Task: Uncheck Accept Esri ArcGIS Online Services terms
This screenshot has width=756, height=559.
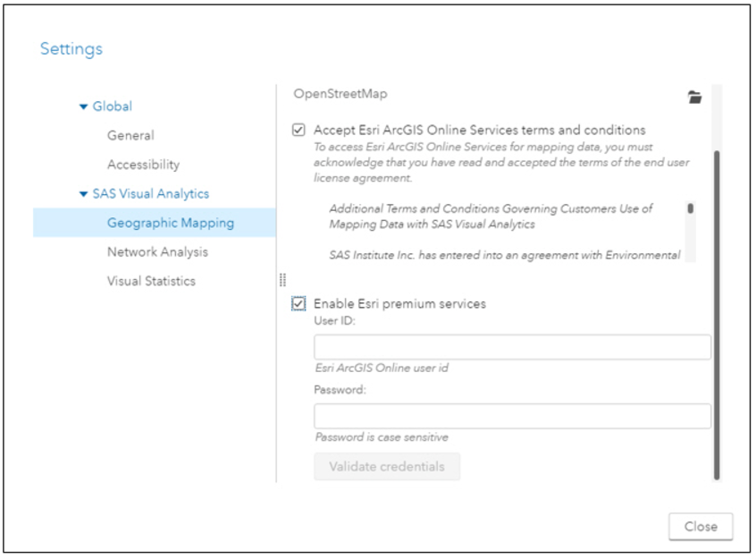Action: pyautogui.click(x=298, y=130)
